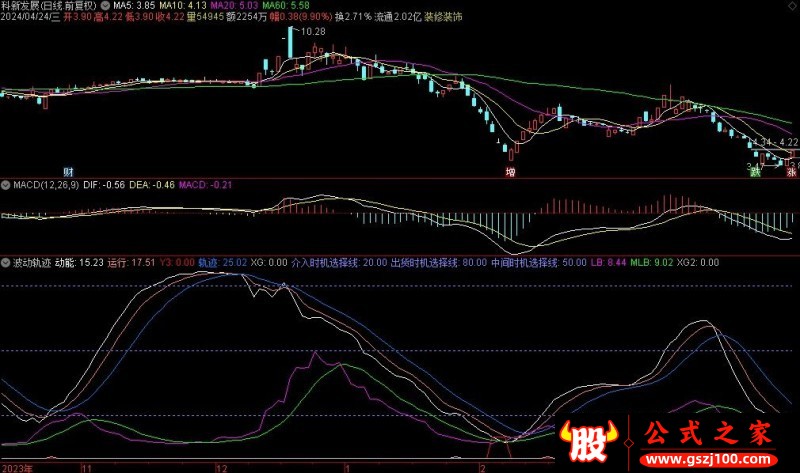Viewport: 800px width, 473px height.
Task: Open the 跌 info marker
Action: [755, 172]
